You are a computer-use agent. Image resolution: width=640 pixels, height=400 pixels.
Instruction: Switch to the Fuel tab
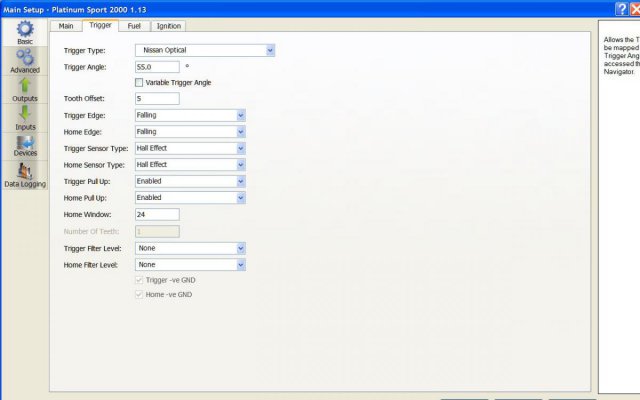[134, 26]
